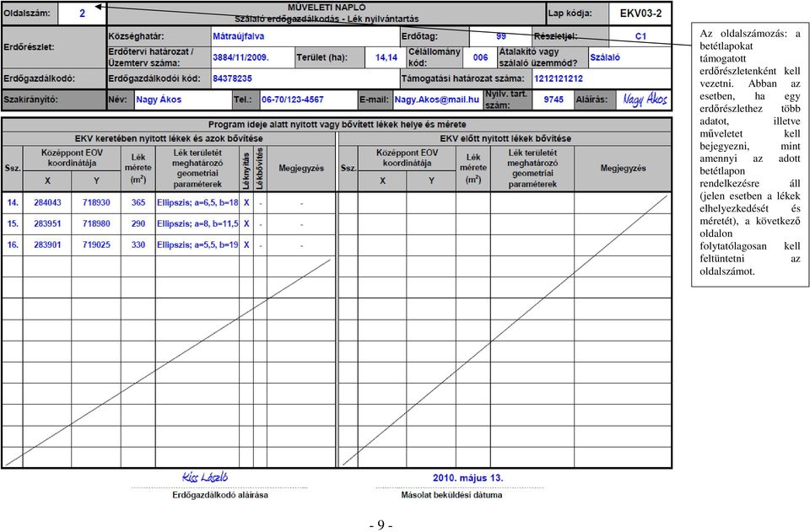810x532 pixels.
Task: Click X coordinate 283951
Action: [x=47, y=224]
